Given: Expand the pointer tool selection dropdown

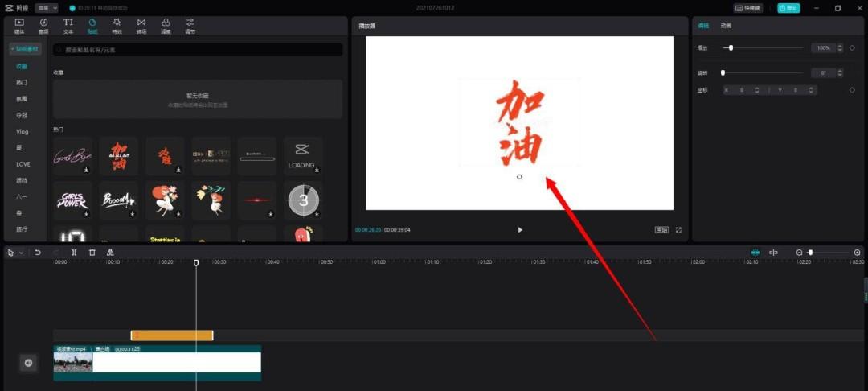Looking at the screenshot, I should [x=21, y=253].
